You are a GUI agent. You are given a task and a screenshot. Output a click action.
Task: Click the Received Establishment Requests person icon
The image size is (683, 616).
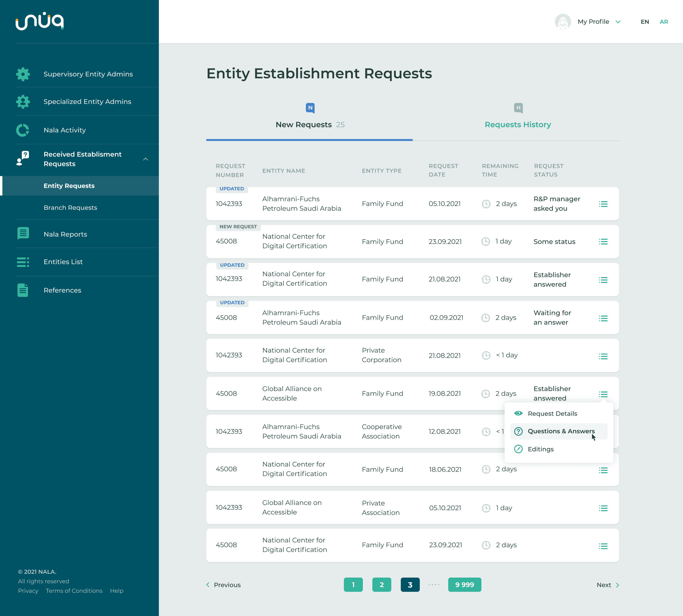tap(23, 159)
